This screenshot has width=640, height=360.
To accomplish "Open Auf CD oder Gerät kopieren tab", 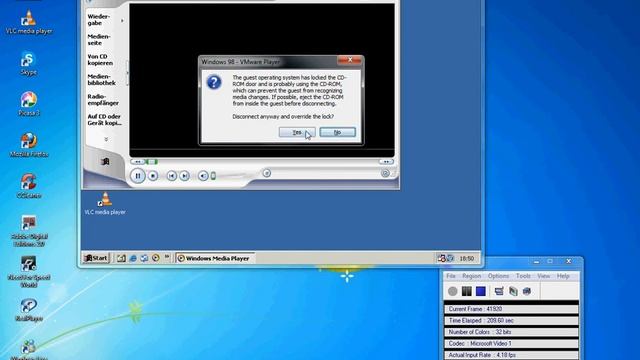I will pos(104,120).
